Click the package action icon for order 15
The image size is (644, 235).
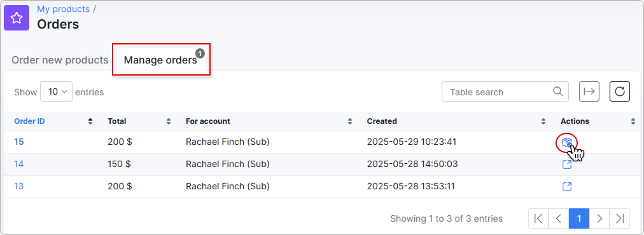tap(567, 142)
